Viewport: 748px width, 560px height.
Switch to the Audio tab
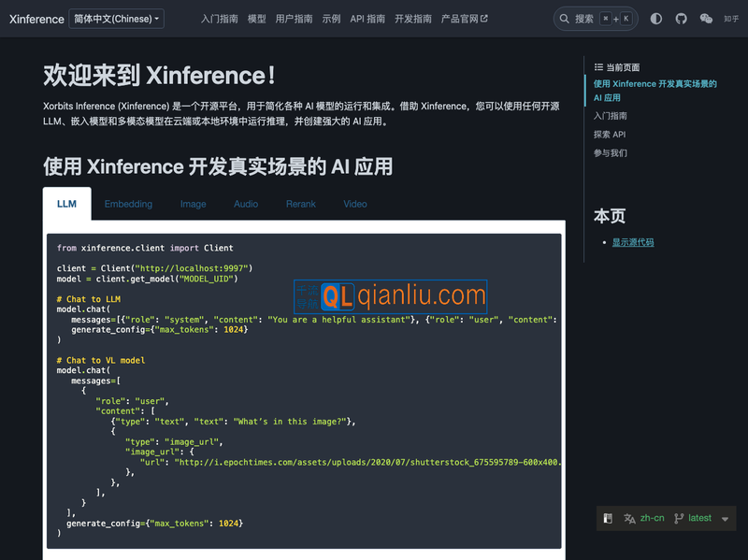(246, 204)
